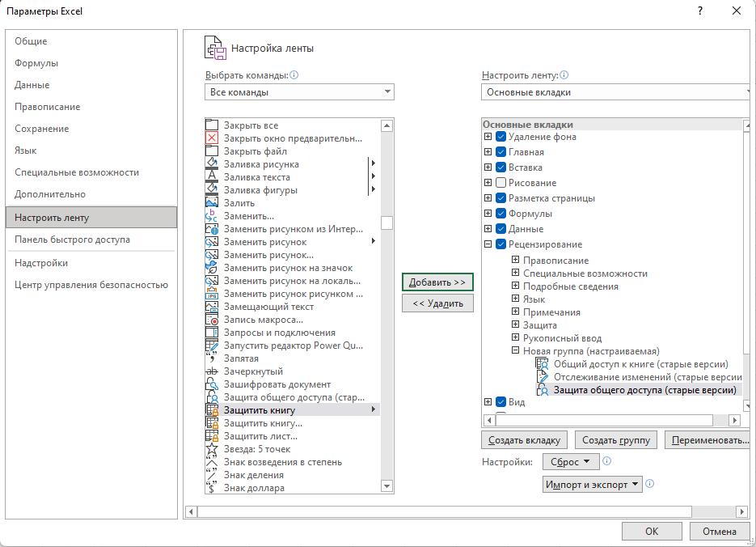Select the 'Заливка текста' icon
Screen dimensions: 756x547
212,177
